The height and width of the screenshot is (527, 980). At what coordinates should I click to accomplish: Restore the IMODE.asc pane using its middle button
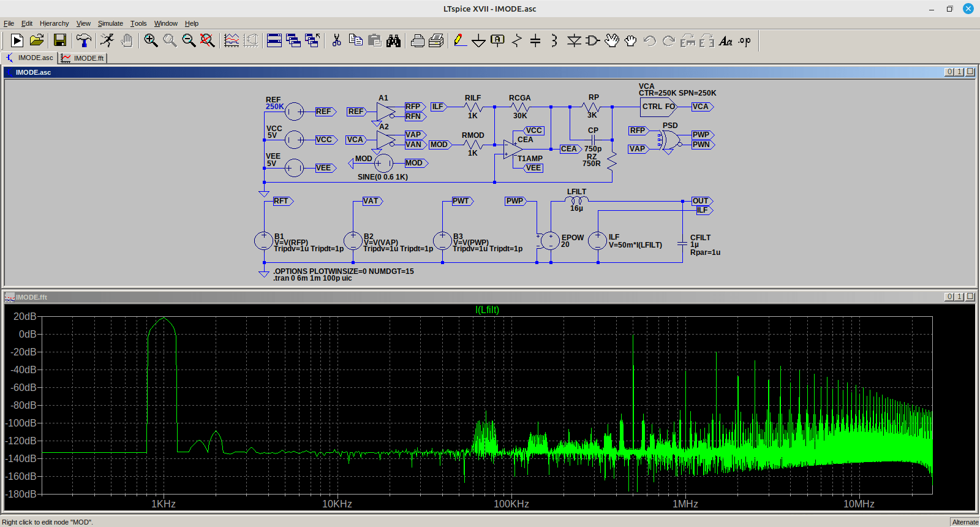pyautogui.click(x=960, y=72)
